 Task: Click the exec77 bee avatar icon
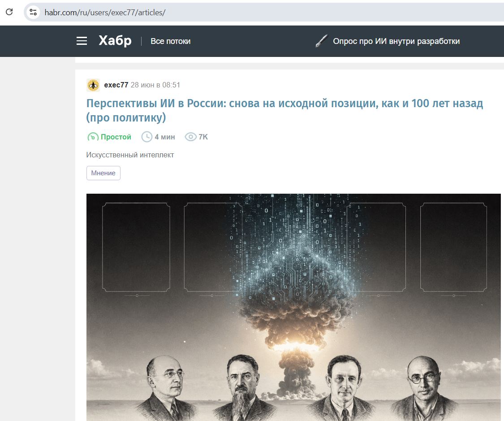(93, 85)
